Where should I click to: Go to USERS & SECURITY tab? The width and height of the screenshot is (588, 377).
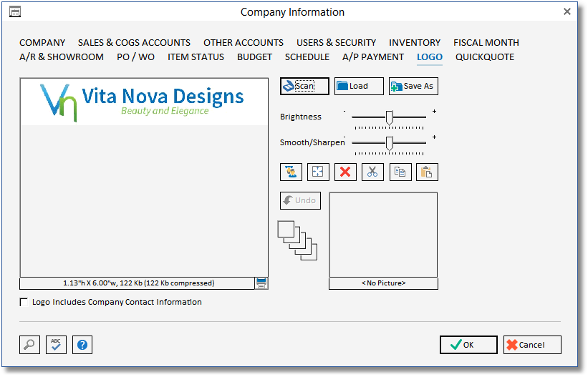pyautogui.click(x=336, y=43)
